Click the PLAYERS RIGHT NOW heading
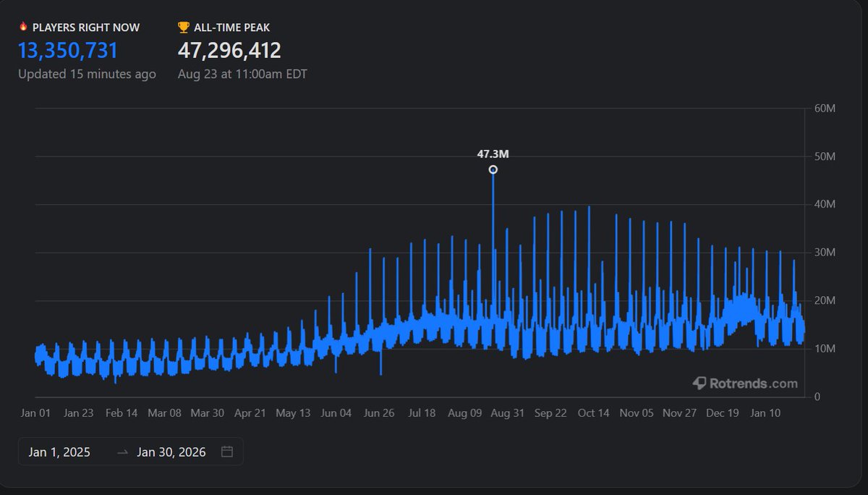868x495 pixels. 86,27
